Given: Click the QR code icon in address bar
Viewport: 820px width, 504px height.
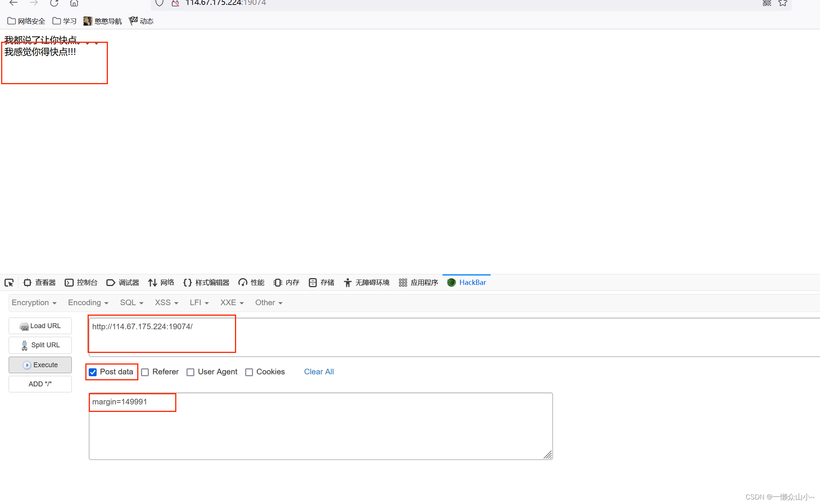Looking at the screenshot, I should click(x=767, y=3).
